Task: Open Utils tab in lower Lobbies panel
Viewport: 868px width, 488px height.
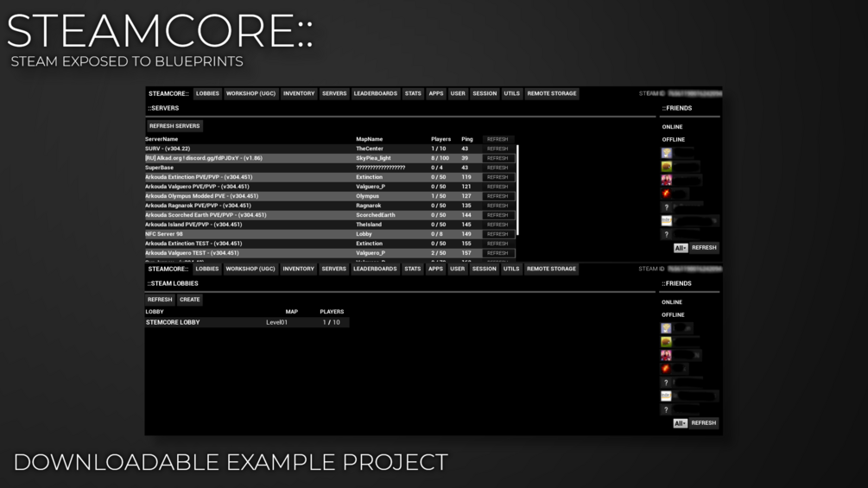Action: click(511, 269)
